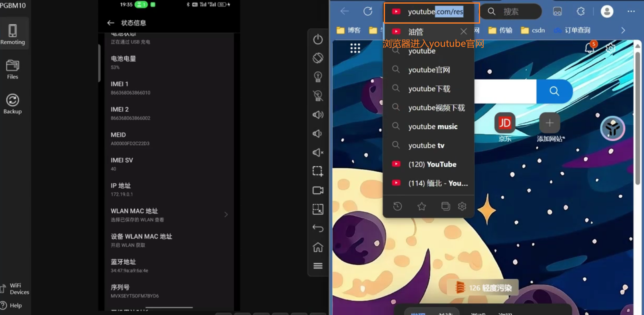Go to the Android home screen
The image size is (644, 315).
pos(318,247)
